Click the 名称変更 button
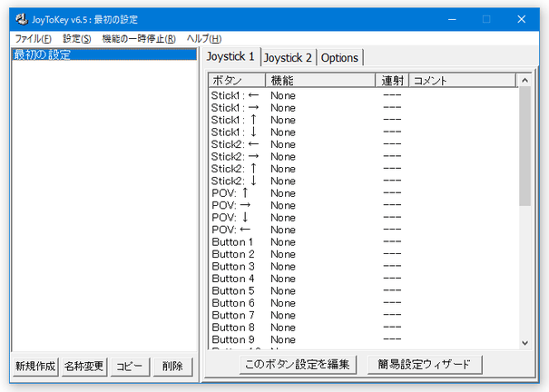The image size is (549, 392). [84, 367]
